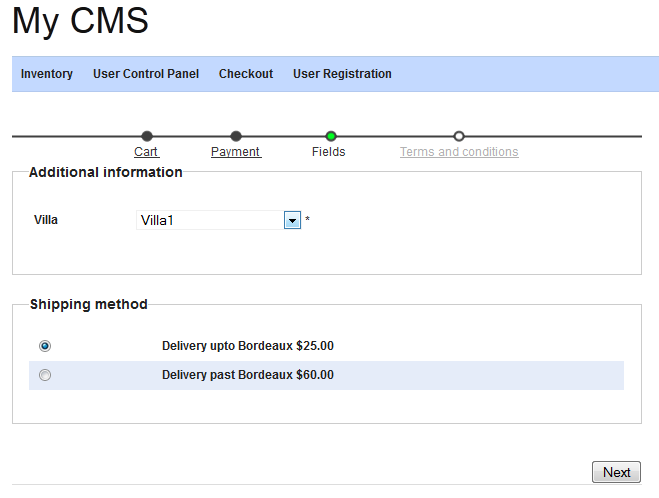Open the User Registration page
Screen dimensions: 659x498
tap(342, 74)
